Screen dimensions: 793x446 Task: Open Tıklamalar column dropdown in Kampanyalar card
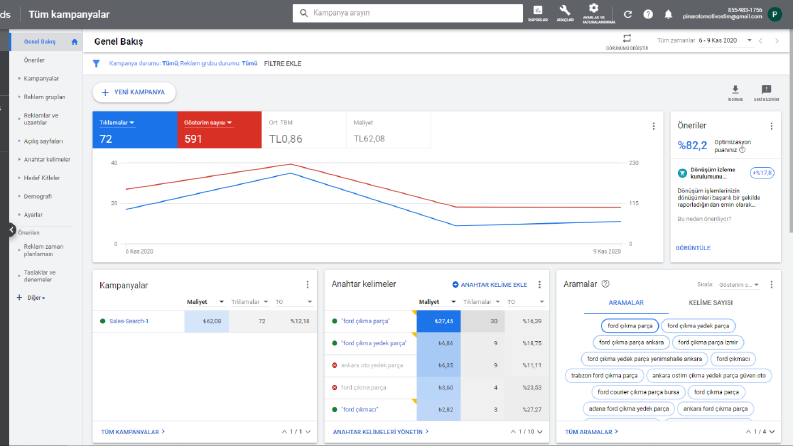click(266, 302)
